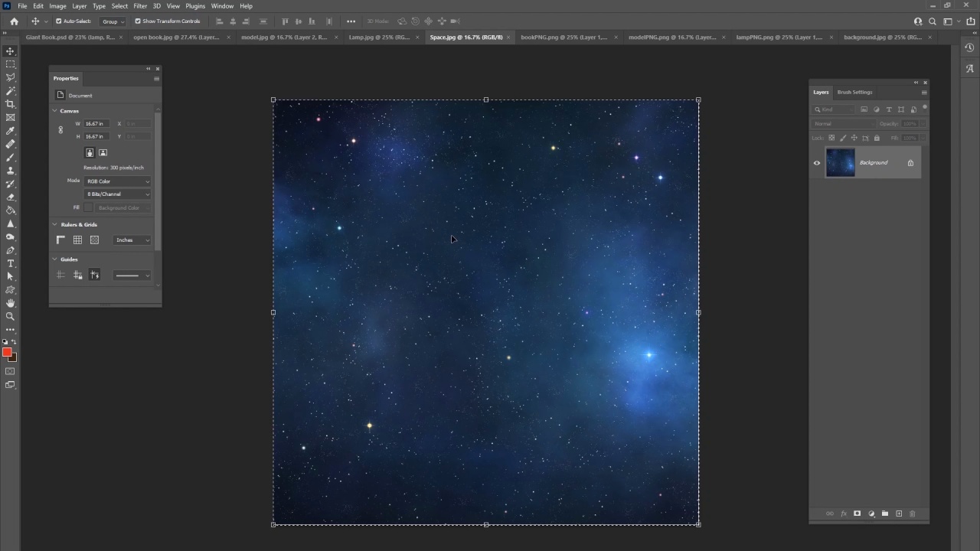Image resolution: width=980 pixels, height=551 pixels.
Task: Uncheck Show Transform Controls
Action: [138, 21]
